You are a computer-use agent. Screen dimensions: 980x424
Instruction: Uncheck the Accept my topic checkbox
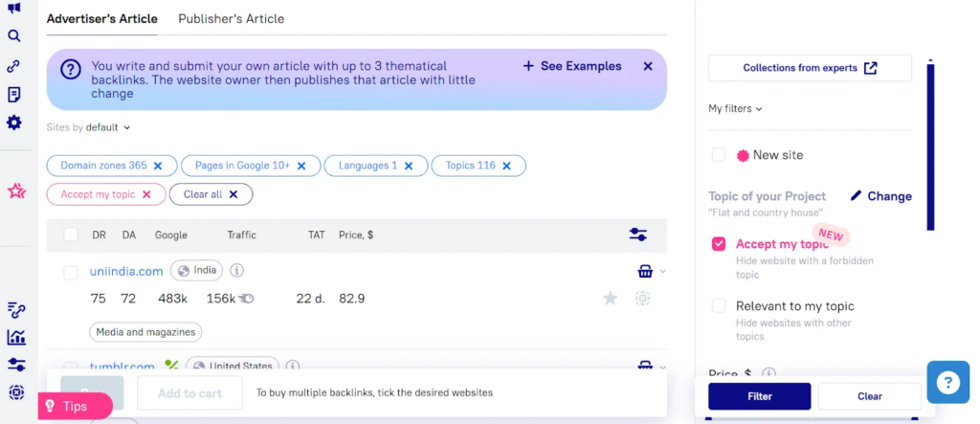click(x=719, y=244)
